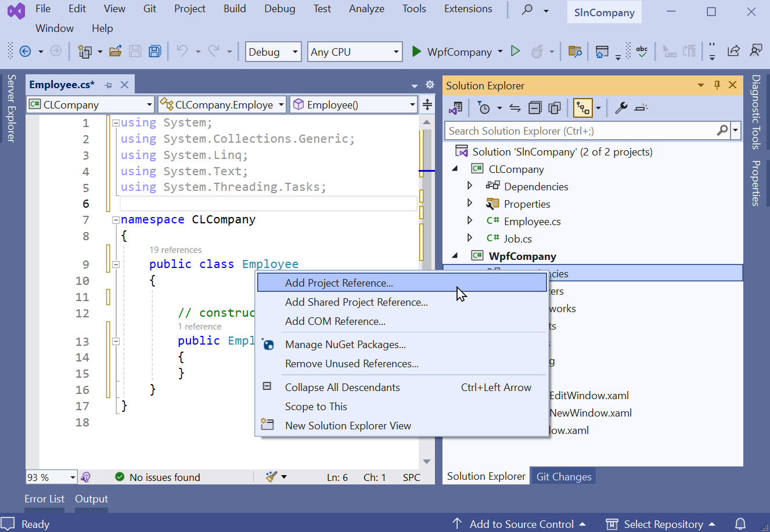770x532 pixels.
Task: Click the Live Share icon in toolbar
Action: [733, 52]
